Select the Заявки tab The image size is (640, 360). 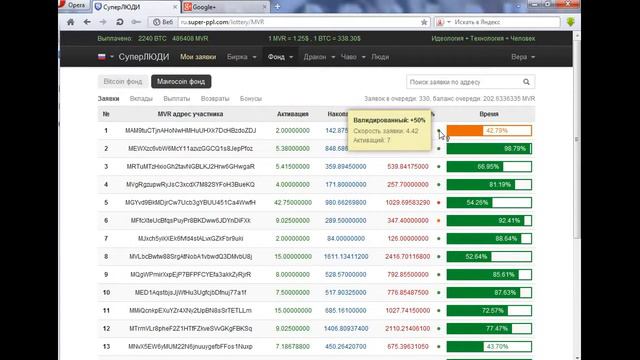coord(109,99)
